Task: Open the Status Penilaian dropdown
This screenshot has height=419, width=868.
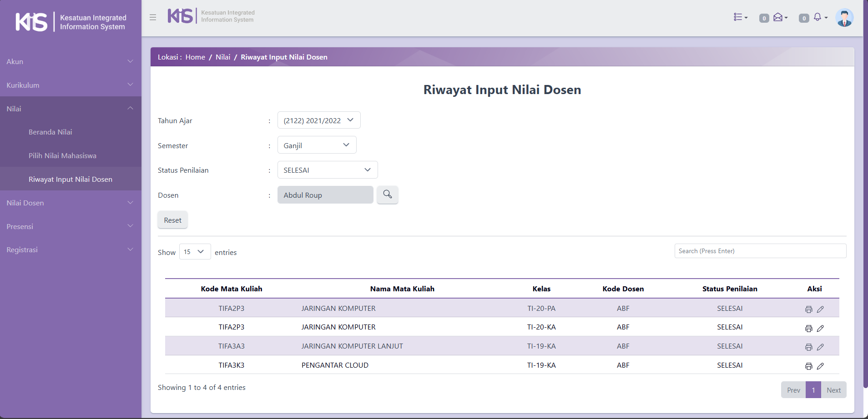Action: point(327,170)
